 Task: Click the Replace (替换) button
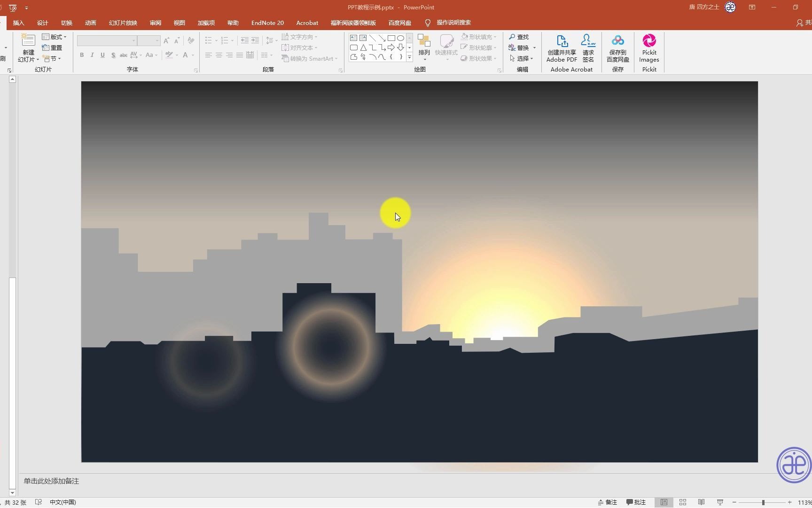click(x=519, y=48)
